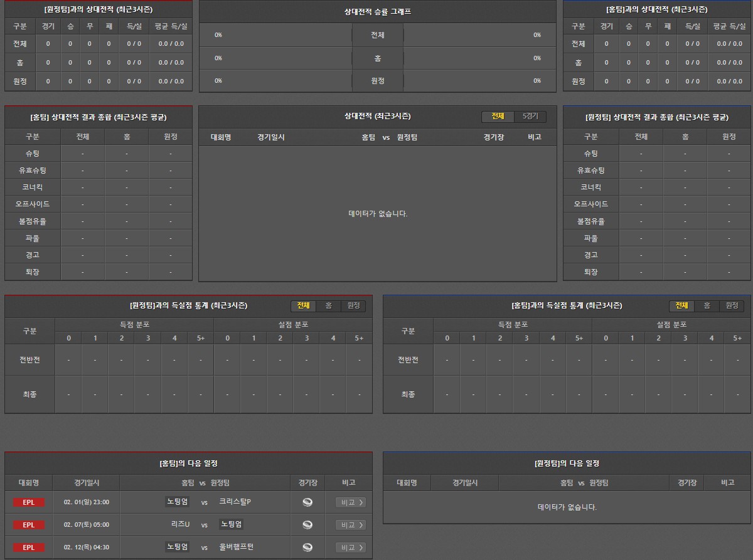Click EPL badge for 02. 01 match
This screenshot has height=560, width=753.
pos(29,502)
